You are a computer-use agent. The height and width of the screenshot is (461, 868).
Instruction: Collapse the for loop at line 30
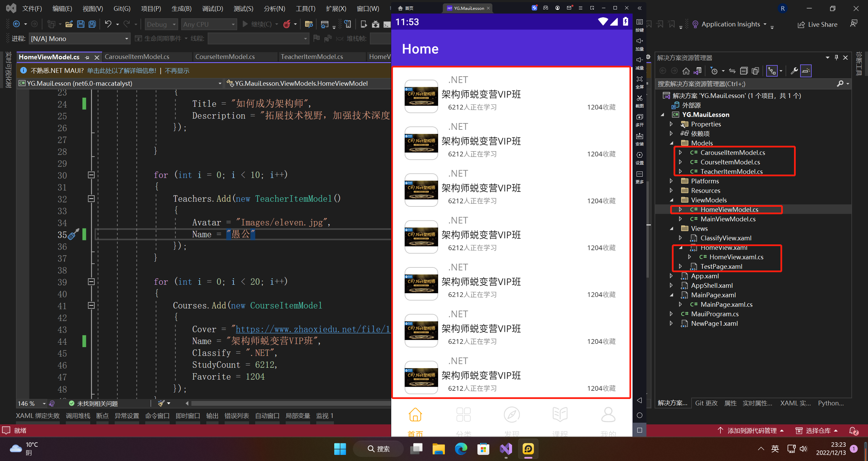click(91, 175)
